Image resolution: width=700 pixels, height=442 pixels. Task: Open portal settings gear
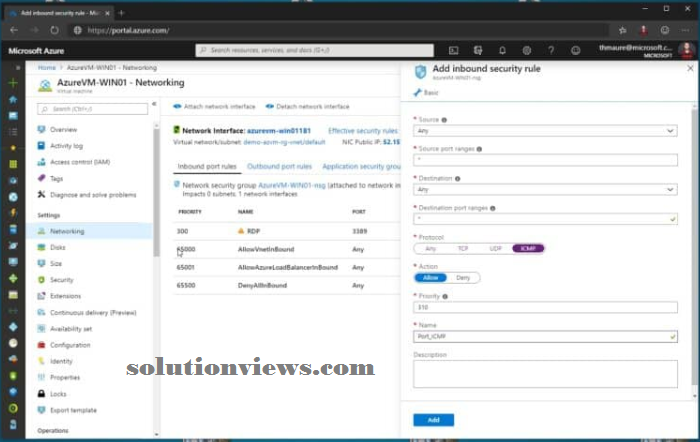coord(527,50)
